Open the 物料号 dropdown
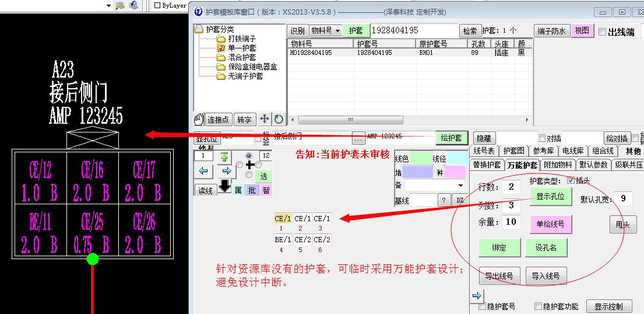 326,31
